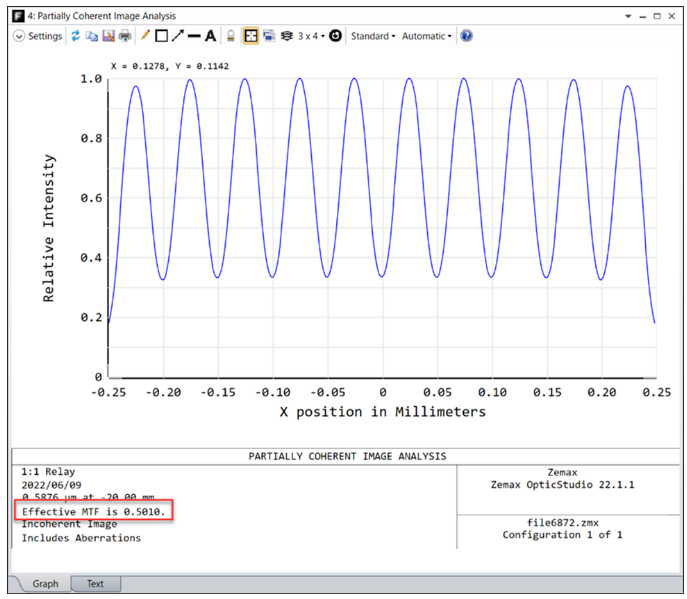The width and height of the screenshot is (687, 599).
Task: Click the clone window icon
Action: 269,36
